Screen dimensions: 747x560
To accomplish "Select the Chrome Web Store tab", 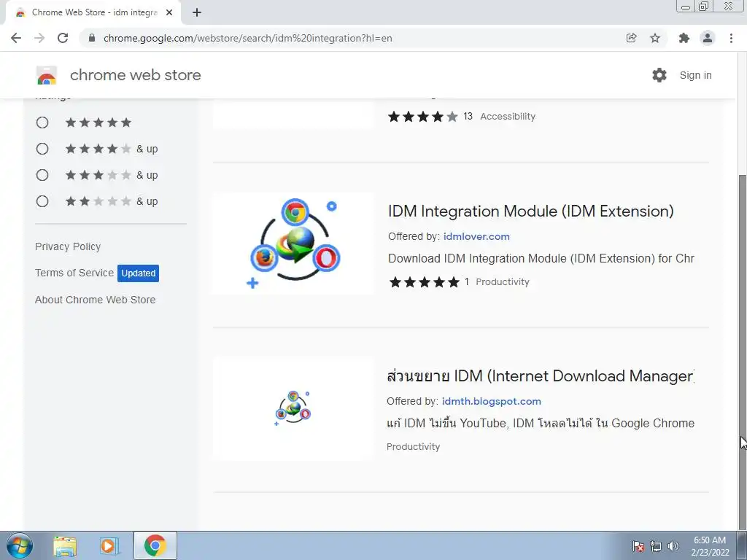I will click(x=93, y=13).
